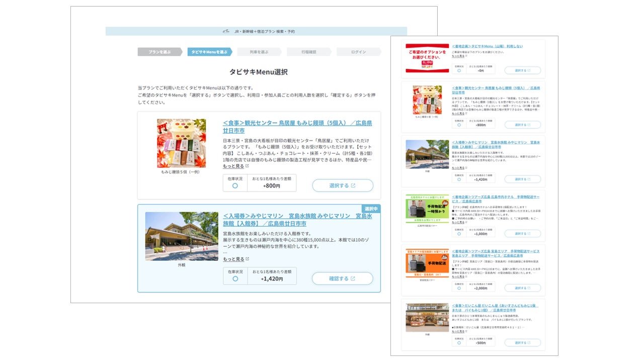Click 選択する on the +0円 card
Viewport: 644px width, 362px height.
523,70
